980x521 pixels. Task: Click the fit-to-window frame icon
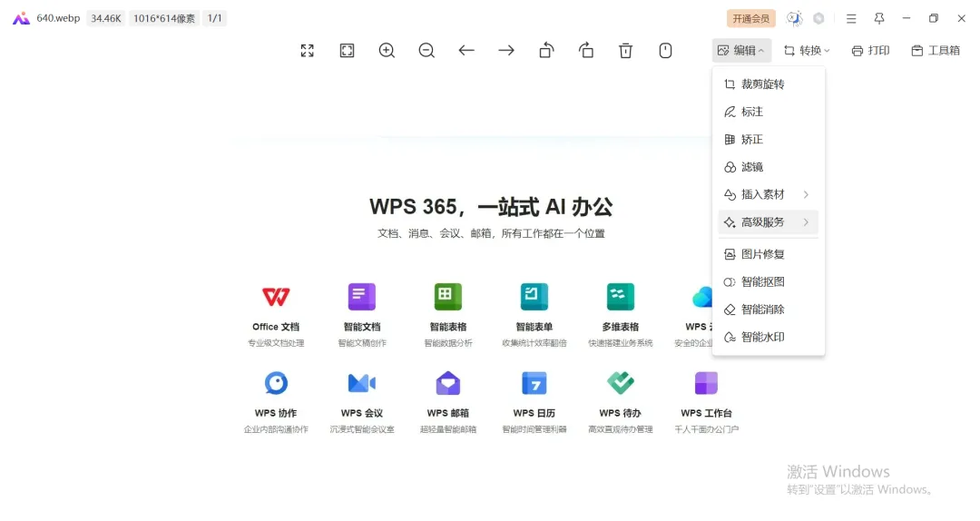(x=347, y=51)
